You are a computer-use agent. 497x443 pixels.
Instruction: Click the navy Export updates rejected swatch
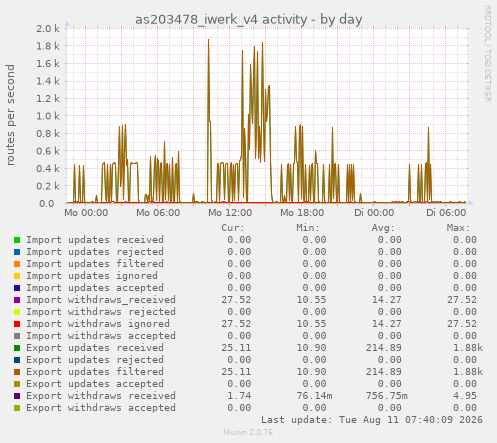point(17,360)
